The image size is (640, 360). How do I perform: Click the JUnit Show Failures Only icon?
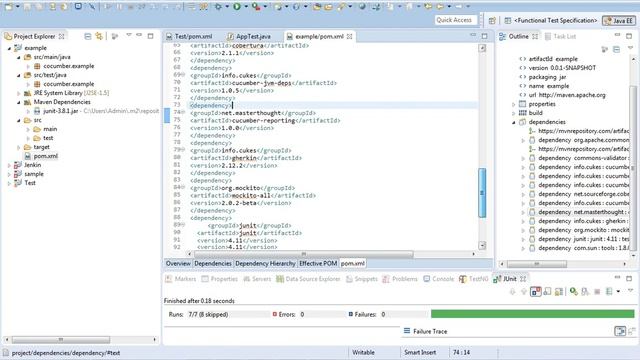[x=536, y=291]
